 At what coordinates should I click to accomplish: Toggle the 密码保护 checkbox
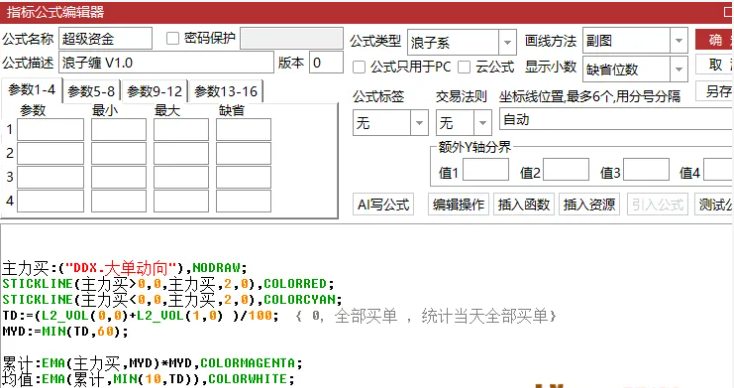173,38
